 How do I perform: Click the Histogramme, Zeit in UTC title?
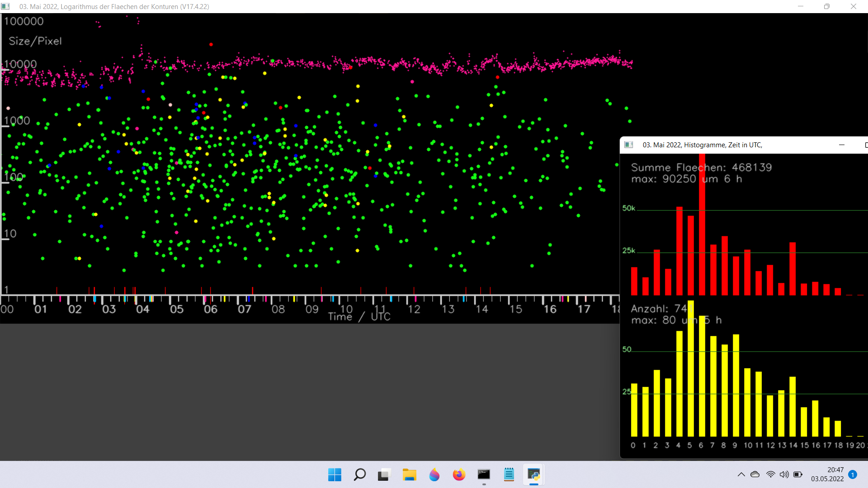[x=703, y=145]
